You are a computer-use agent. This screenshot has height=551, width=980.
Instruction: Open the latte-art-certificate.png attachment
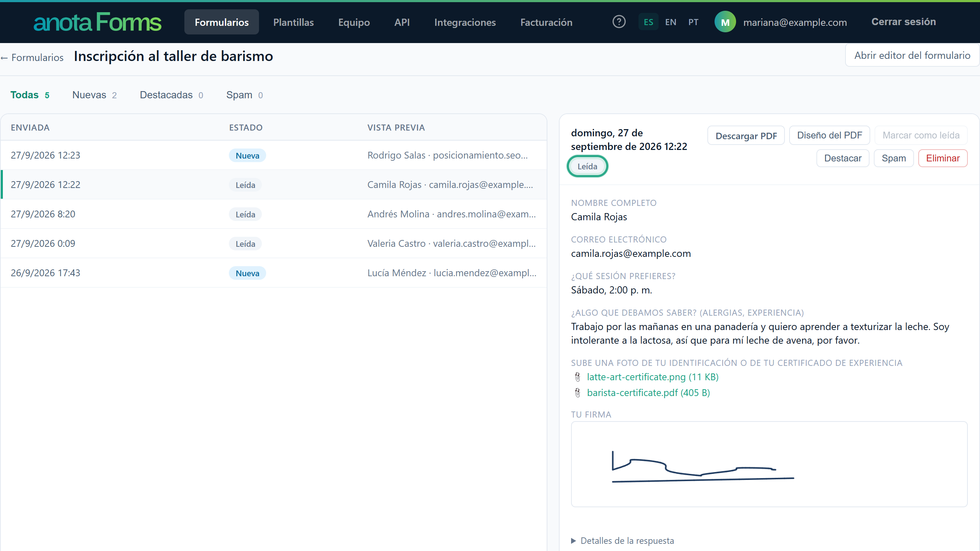click(652, 377)
